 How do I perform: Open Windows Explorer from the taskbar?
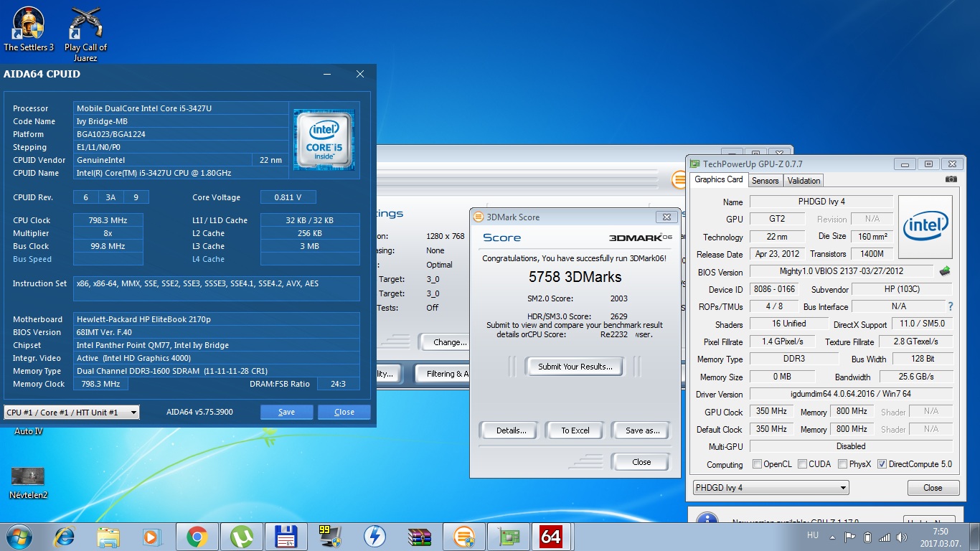108,537
